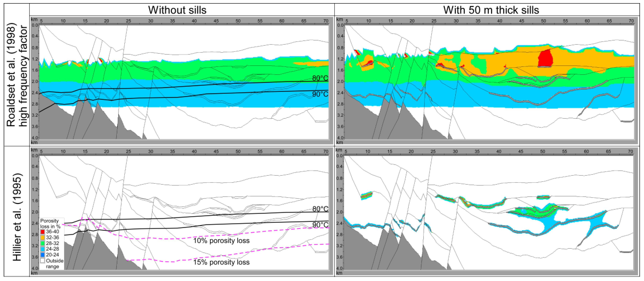Click the 'Roaldset et al. (1998)' row label
644x281 pixels.
point(11,75)
